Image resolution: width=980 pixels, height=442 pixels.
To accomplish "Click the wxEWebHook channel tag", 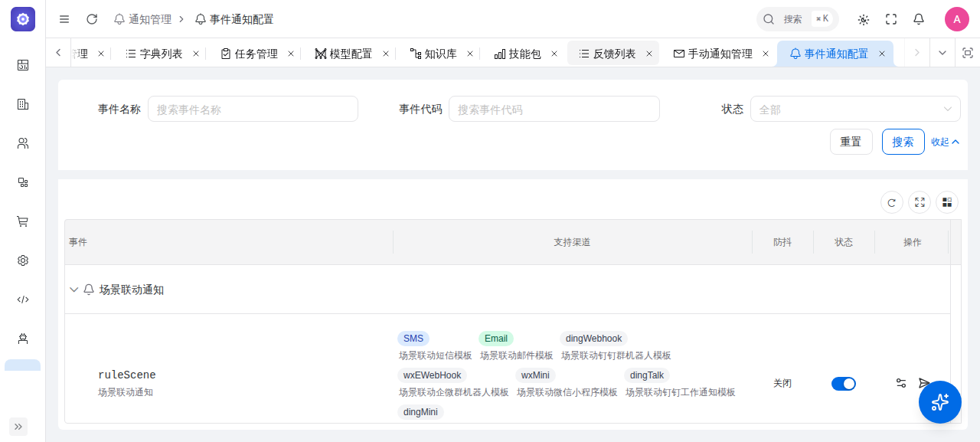I will pos(432,375).
